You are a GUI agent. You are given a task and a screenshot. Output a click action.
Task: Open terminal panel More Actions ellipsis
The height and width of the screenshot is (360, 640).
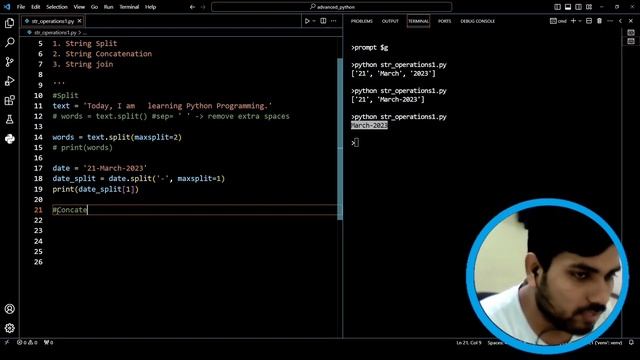click(610, 21)
